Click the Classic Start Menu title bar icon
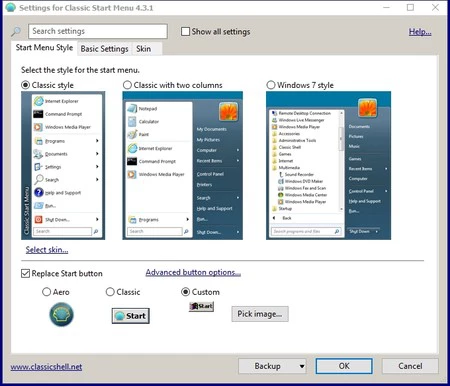This screenshot has height=386, width=450. pyautogui.click(x=10, y=7)
